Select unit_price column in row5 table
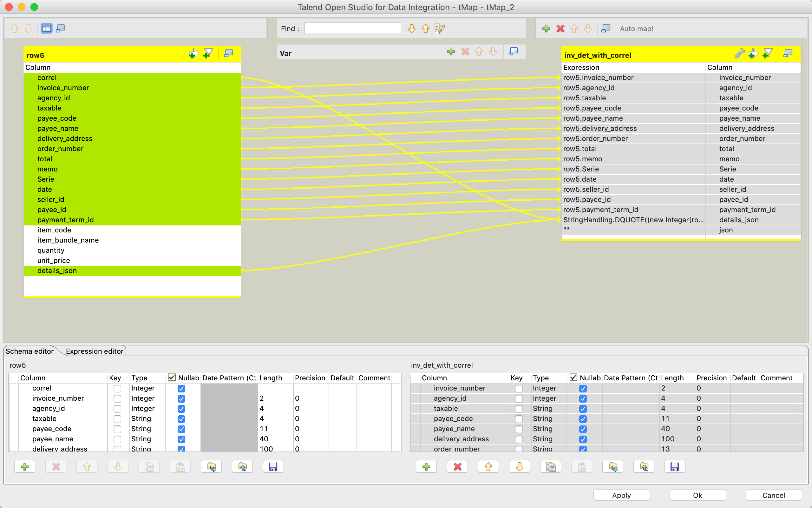 pos(133,260)
